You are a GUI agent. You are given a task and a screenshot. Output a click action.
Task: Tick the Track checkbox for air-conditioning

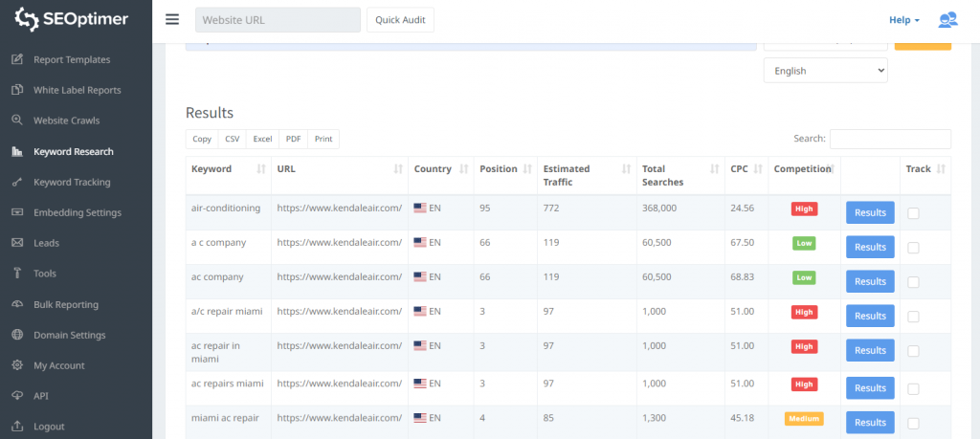[913, 213]
